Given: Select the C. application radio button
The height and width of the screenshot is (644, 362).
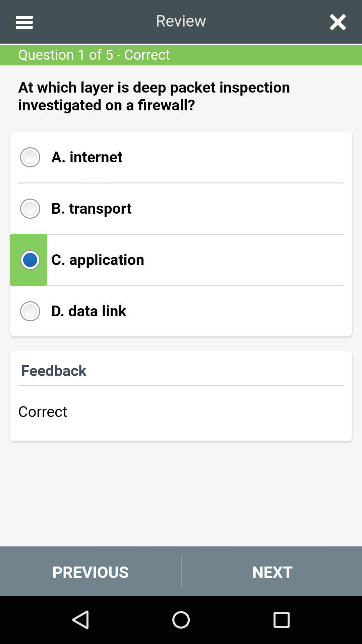Looking at the screenshot, I should pos(30,260).
